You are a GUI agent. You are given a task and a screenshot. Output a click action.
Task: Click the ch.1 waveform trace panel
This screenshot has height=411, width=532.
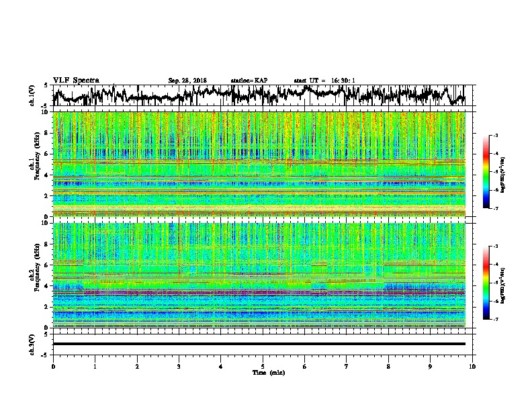point(263,95)
